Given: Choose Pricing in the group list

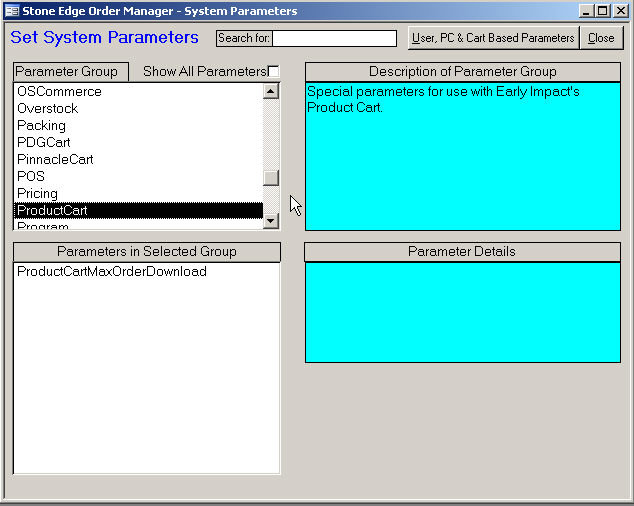Looking at the screenshot, I should click(138, 193).
